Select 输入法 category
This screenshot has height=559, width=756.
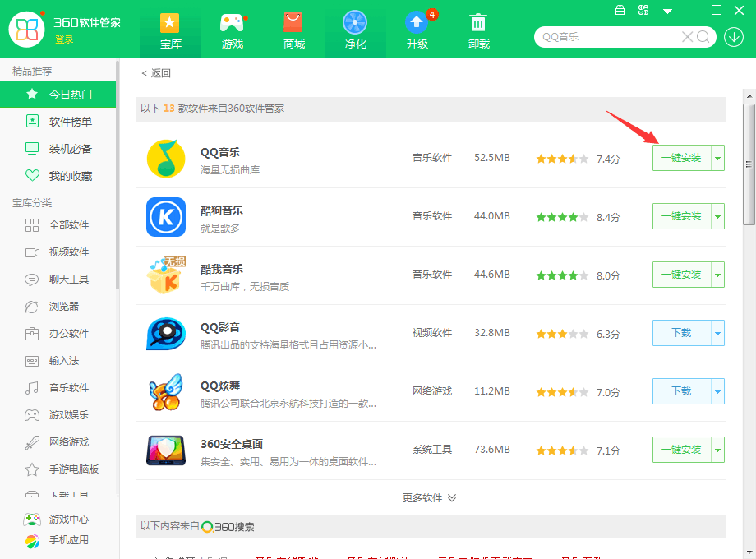[58, 360]
